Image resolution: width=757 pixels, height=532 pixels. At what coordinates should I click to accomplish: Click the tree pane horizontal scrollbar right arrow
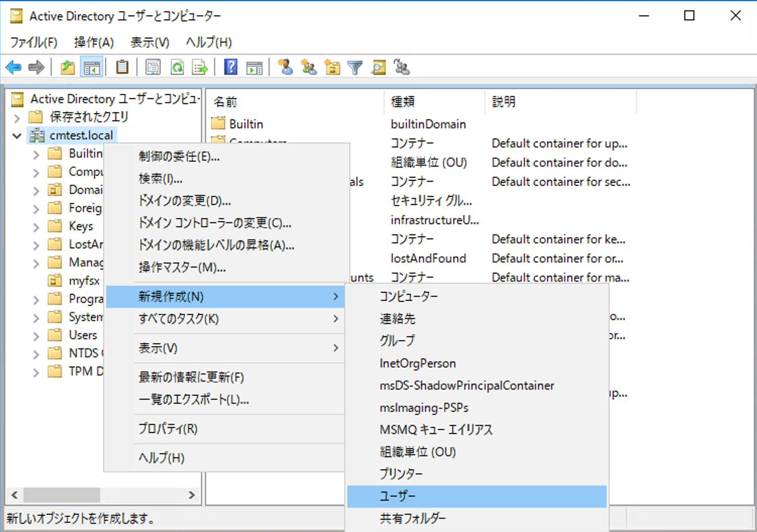coord(192,495)
